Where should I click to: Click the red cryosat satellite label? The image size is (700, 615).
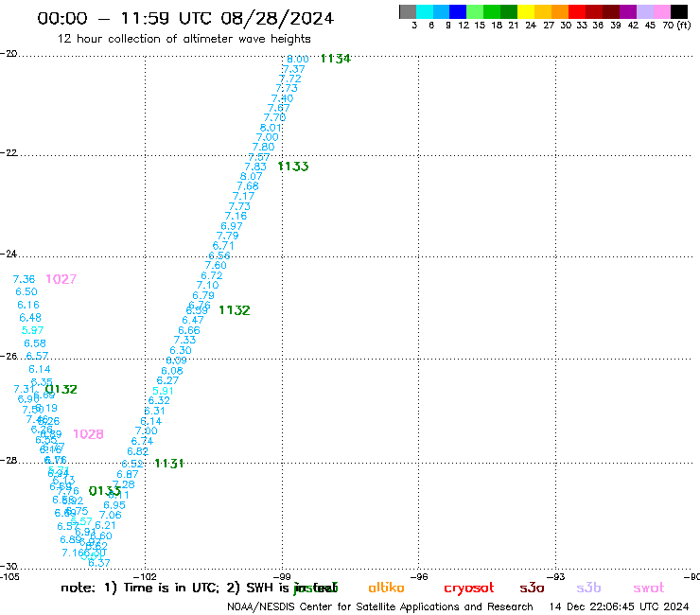click(x=469, y=589)
